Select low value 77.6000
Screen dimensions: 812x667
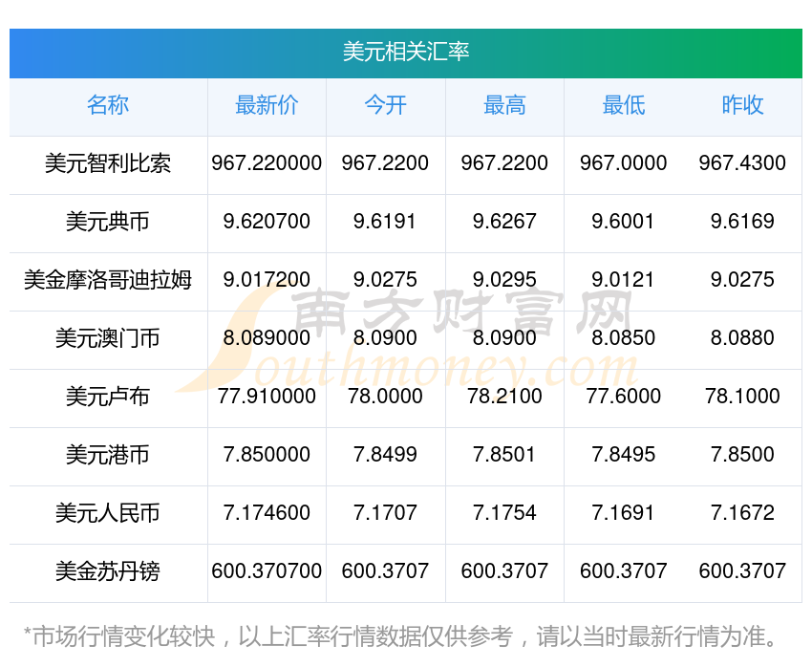pos(624,397)
